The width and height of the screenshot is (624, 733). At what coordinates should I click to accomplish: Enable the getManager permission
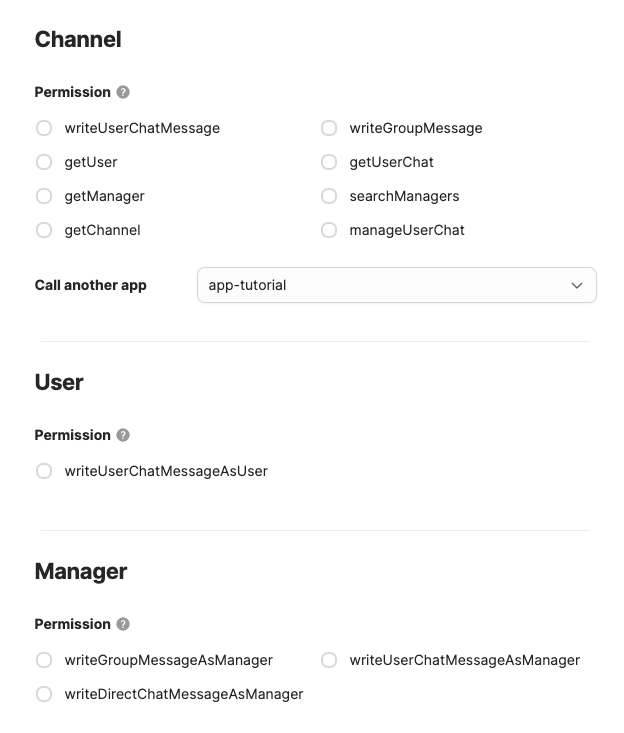point(44,196)
